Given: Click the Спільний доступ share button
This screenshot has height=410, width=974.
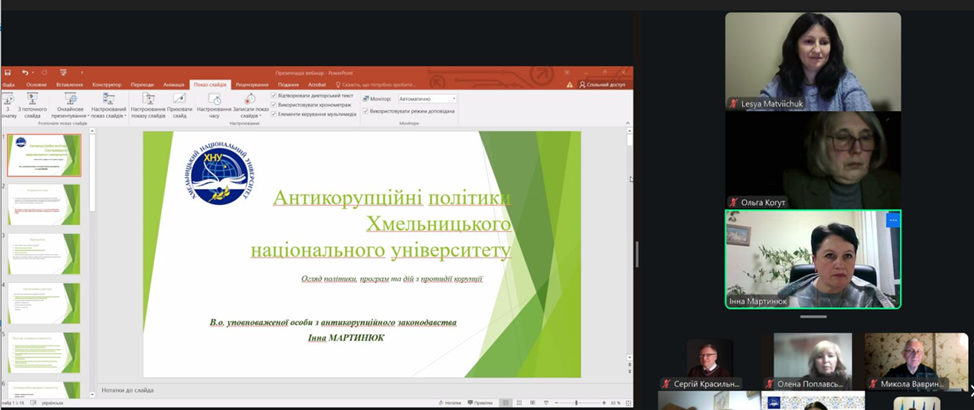Looking at the screenshot, I should [604, 85].
